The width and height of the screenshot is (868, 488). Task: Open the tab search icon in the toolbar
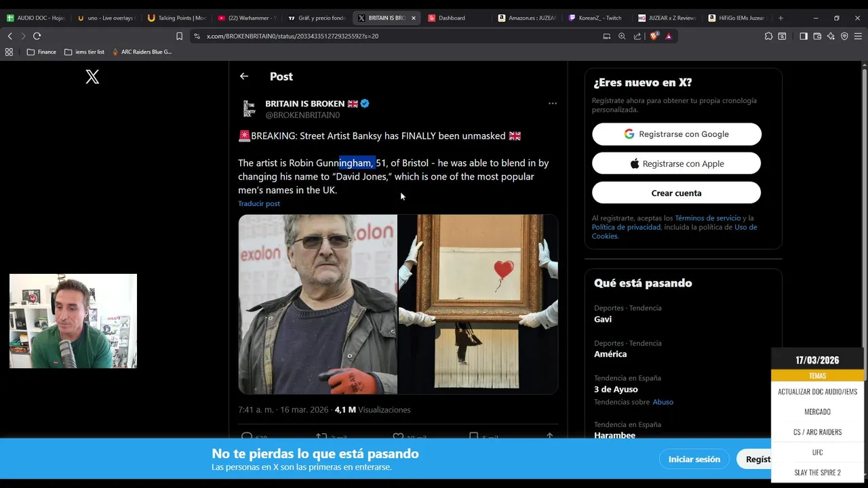click(783, 36)
